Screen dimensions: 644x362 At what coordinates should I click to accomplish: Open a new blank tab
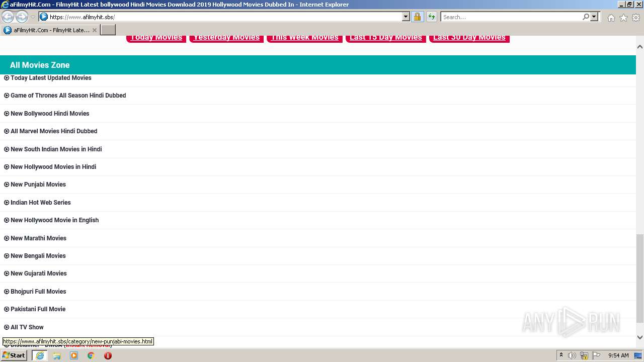click(108, 30)
